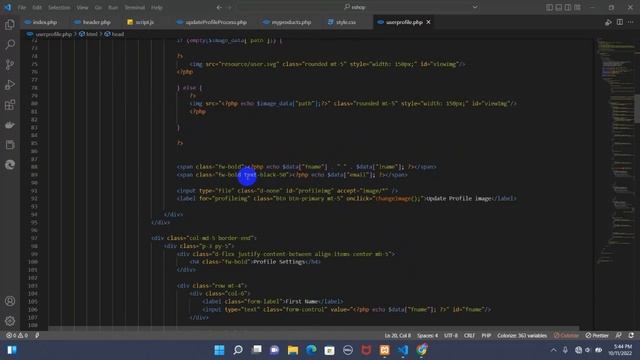
Task: Open the File menu
Action: (22, 7)
